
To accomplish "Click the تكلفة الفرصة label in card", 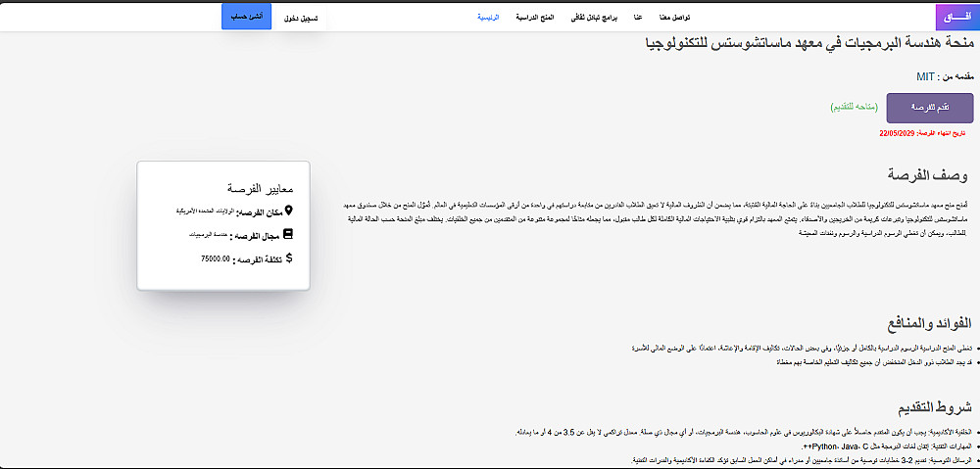I will point(258,260).
